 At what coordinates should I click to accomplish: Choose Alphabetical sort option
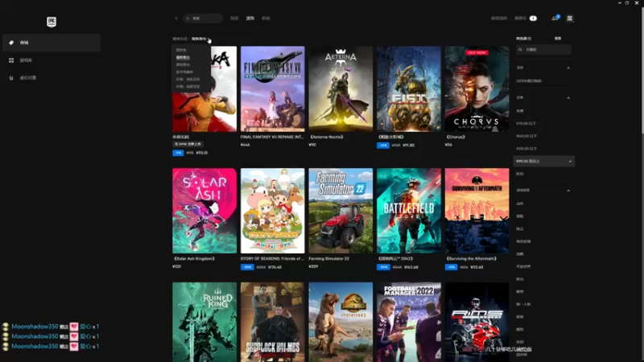(x=184, y=72)
